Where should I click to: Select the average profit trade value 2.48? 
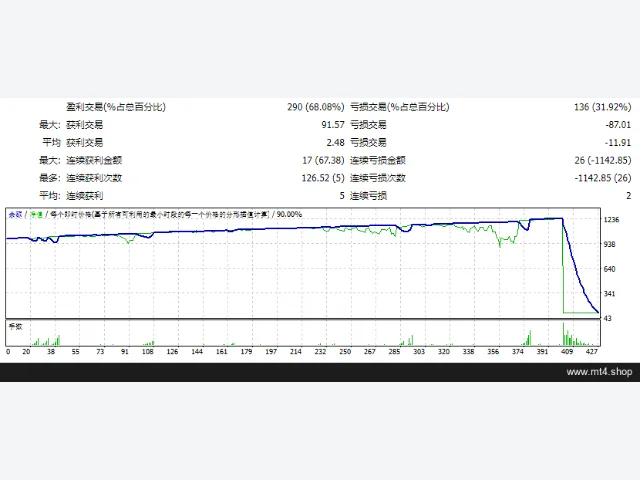pyautogui.click(x=335, y=142)
